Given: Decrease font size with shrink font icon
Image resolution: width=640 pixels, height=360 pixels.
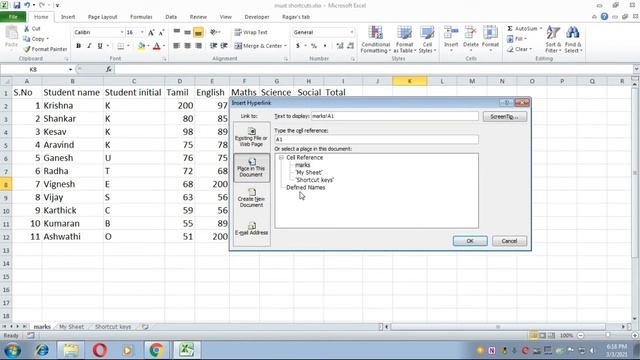Looking at the screenshot, I should point(161,32).
